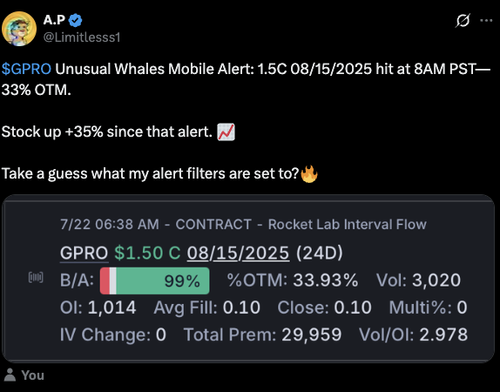Image resolution: width=500 pixels, height=392 pixels.
Task: Click the $1.50 C strike text
Action: click(147, 253)
